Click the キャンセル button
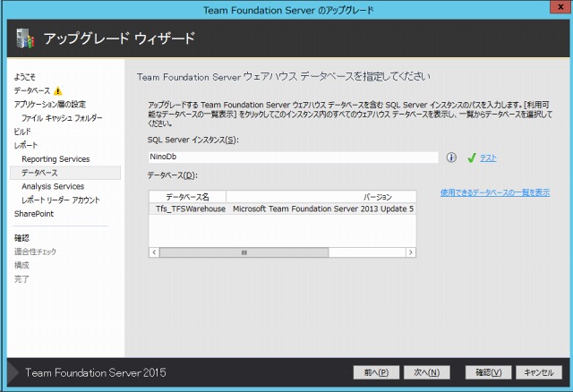This screenshot has width=573, height=392. click(539, 372)
